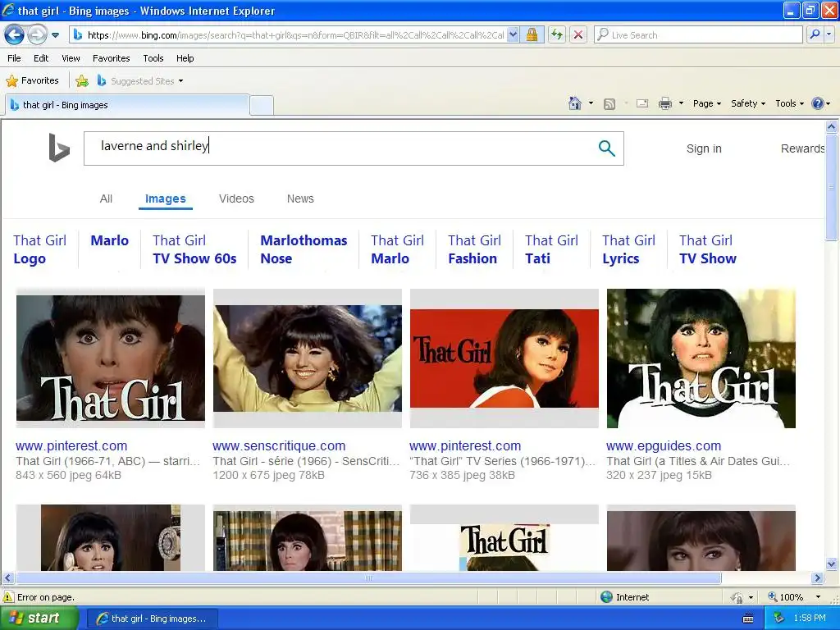
Task: Click the Live Search magnifier button
Action: pyautogui.click(x=815, y=34)
